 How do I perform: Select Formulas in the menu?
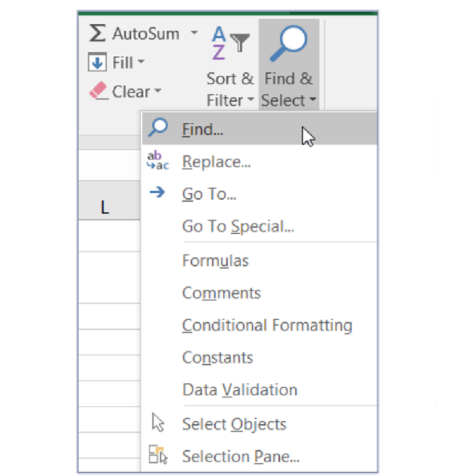(x=215, y=261)
